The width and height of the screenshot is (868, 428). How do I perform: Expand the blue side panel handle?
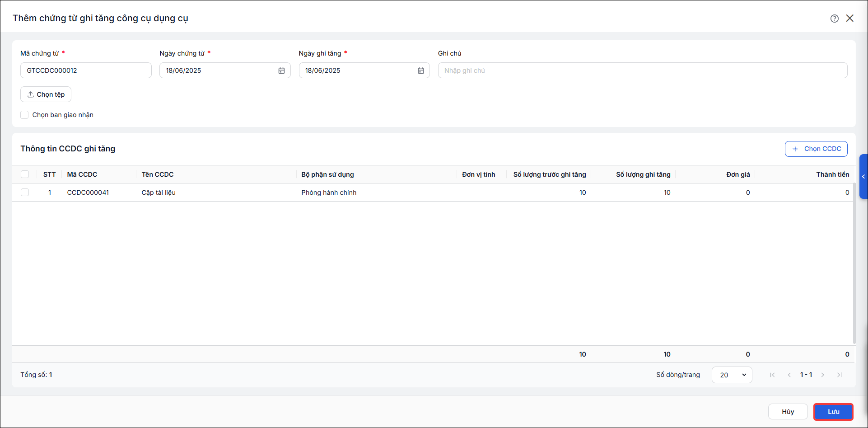tap(863, 176)
